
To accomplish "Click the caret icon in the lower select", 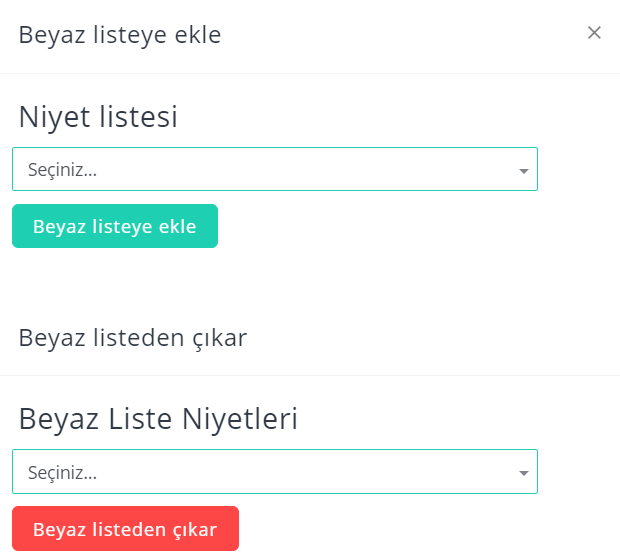I will pos(524,473).
